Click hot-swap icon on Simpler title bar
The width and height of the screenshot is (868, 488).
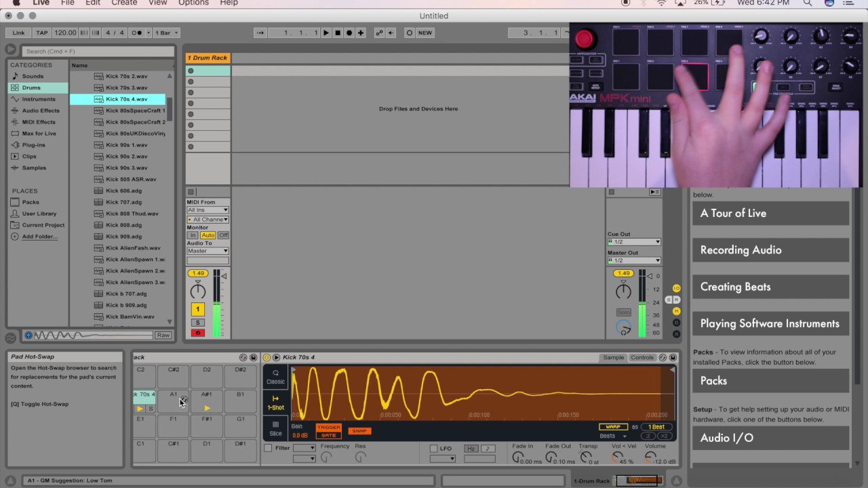pos(663,357)
